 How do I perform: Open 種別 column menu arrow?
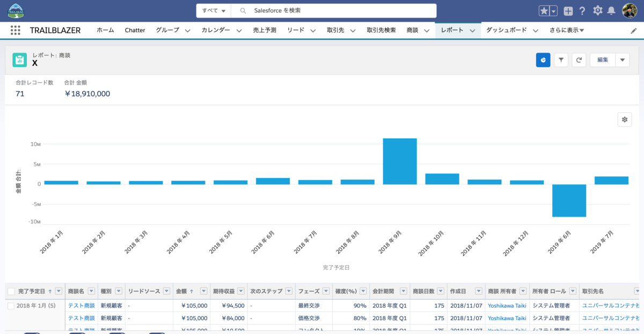[x=119, y=291]
